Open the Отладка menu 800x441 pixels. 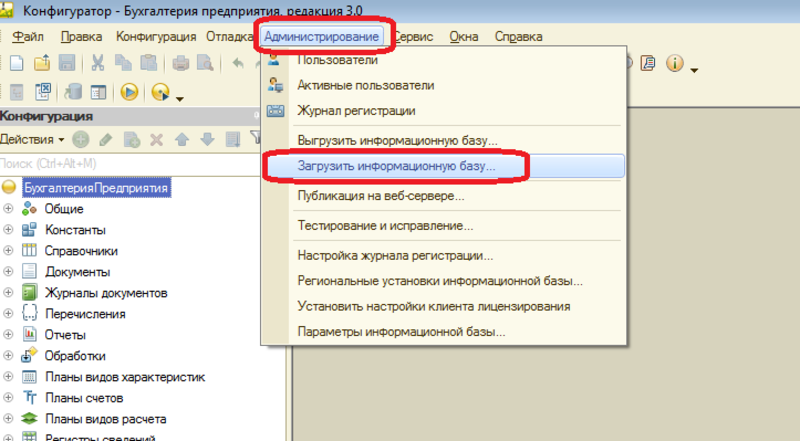(229, 37)
